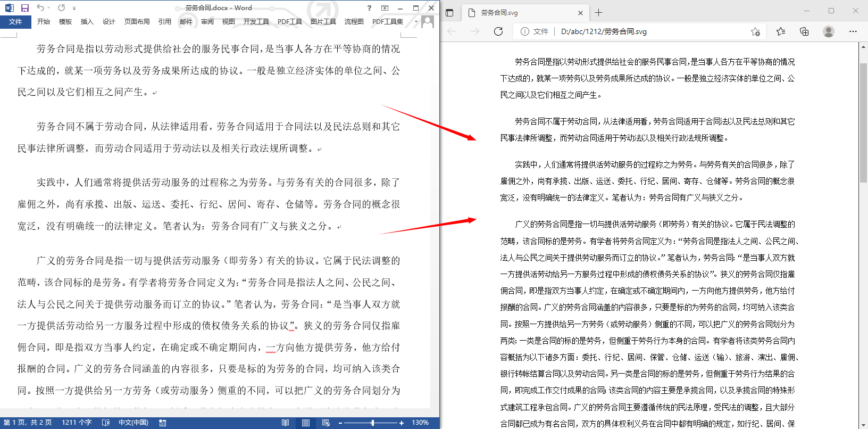Save the document with the floppy disk icon
Image resolution: width=868 pixels, height=429 pixels.
(x=24, y=8)
